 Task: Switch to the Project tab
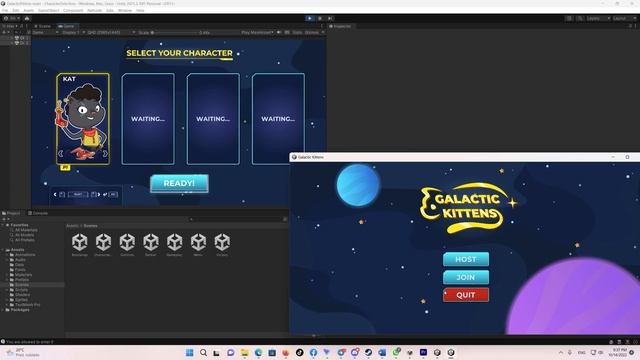(x=11, y=213)
